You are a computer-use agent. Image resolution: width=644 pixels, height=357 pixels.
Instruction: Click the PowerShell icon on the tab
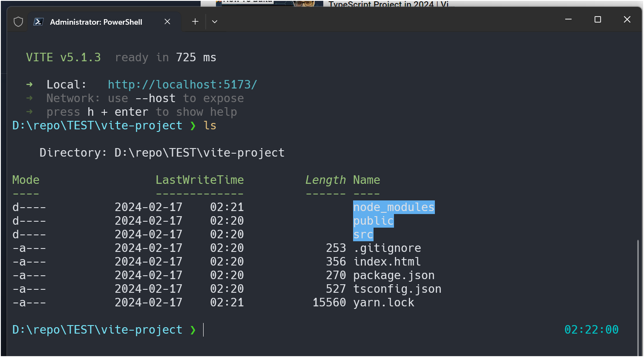39,22
